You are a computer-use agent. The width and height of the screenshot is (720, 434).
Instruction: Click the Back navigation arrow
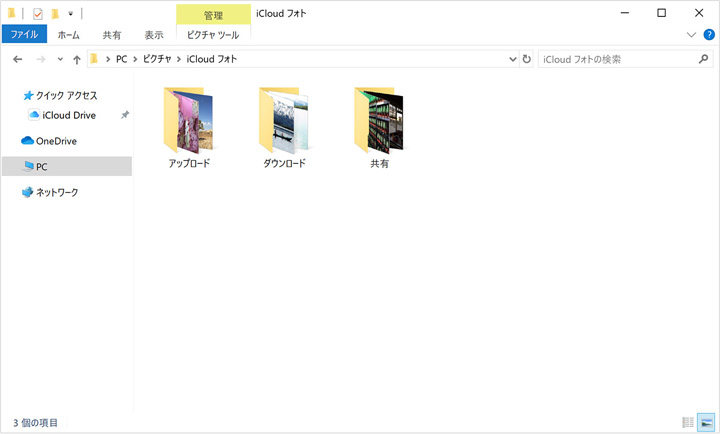(x=17, y=59)
